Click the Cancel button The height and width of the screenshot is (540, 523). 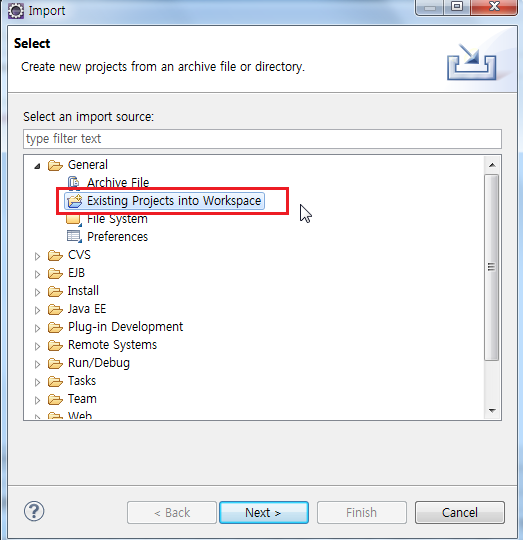point(460,512)
